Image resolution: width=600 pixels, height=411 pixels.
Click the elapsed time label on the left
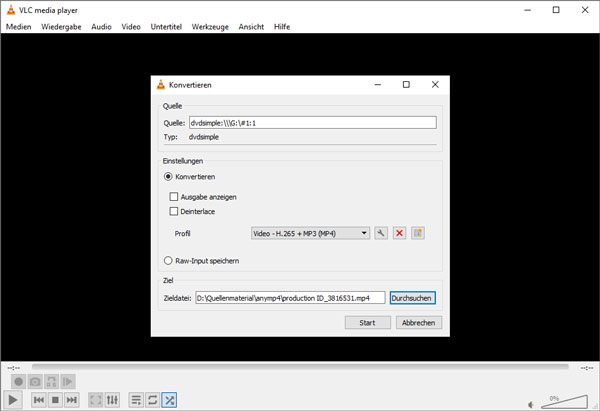[x=14, y=368]
